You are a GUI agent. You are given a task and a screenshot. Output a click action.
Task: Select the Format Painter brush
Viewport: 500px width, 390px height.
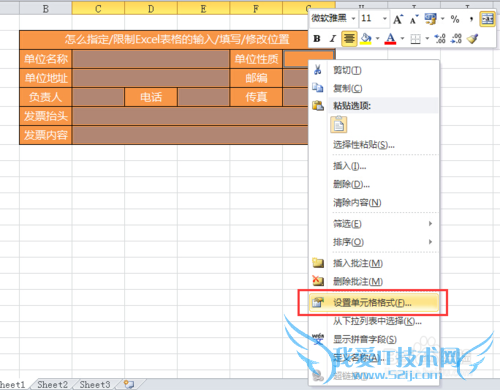pyautogui.click(x=473, y=39)
